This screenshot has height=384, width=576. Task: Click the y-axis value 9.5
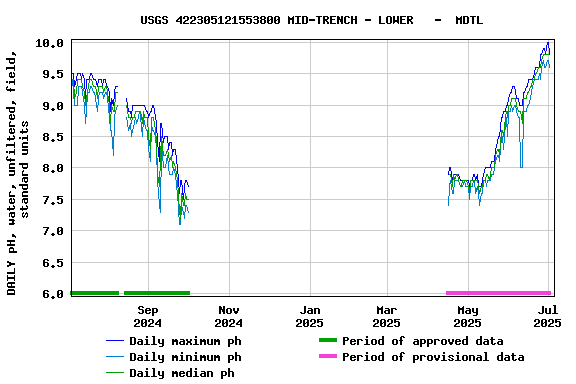click(x=53, y=74)
